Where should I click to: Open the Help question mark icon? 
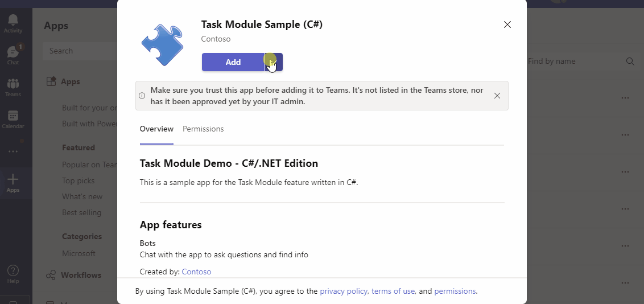[x=13, y=272]
